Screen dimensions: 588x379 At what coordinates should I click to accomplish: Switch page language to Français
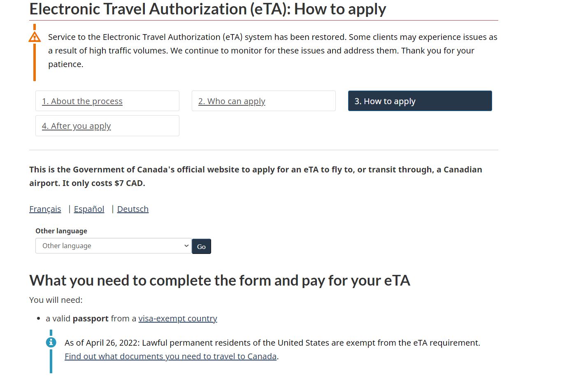pyautogui.click(x=45, y=209)
